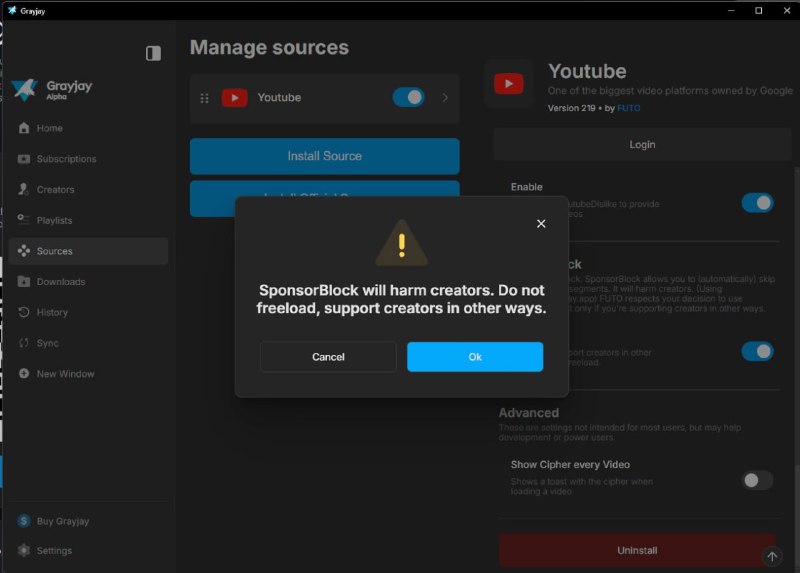Click the Login button for Youtube
This screenshot has width=800, height=573.
[642, 144]
